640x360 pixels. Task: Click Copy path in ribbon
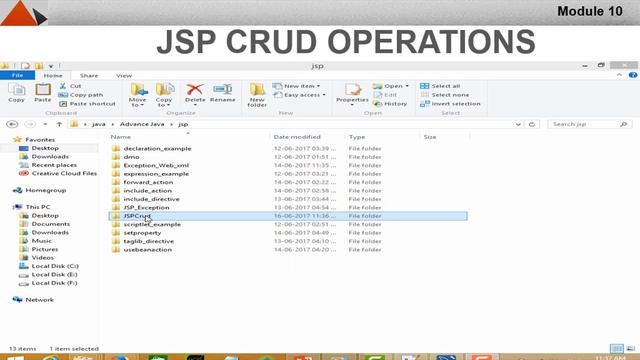[x=81, y=95]
